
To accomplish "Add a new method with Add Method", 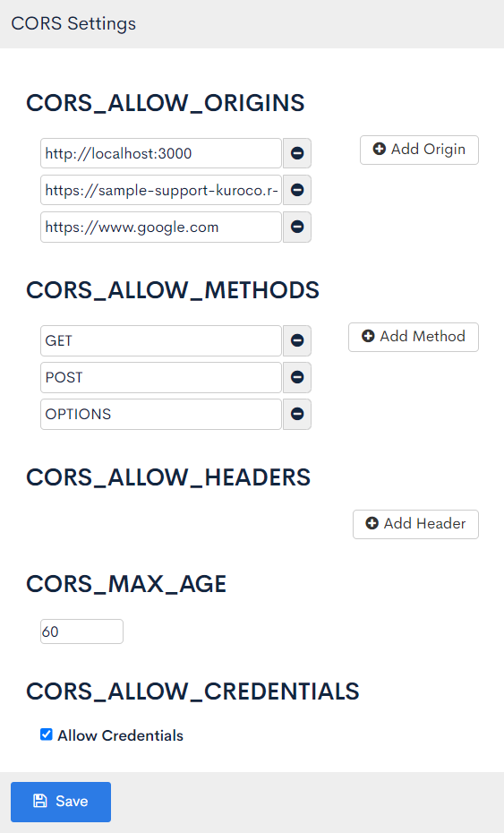I will 414,337.
